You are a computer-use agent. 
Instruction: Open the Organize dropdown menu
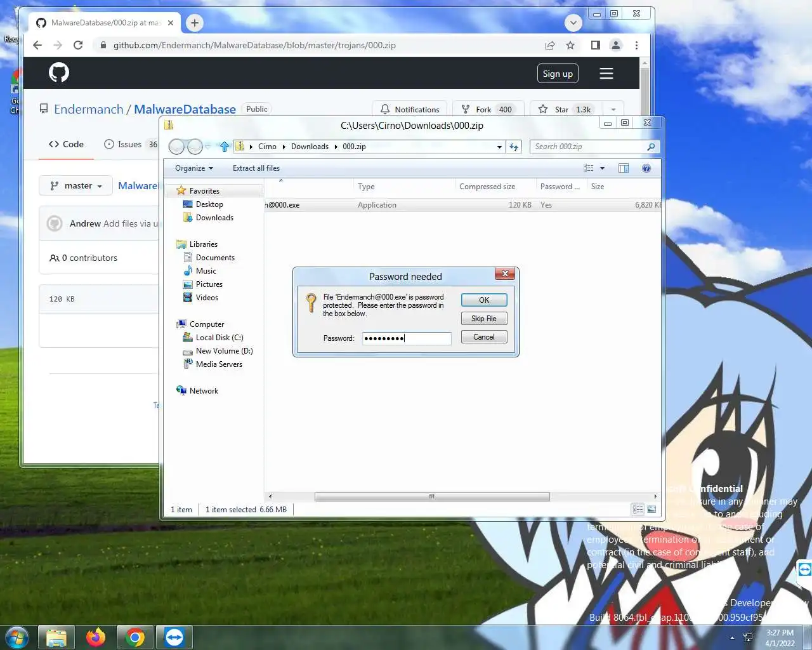(194, 168)
